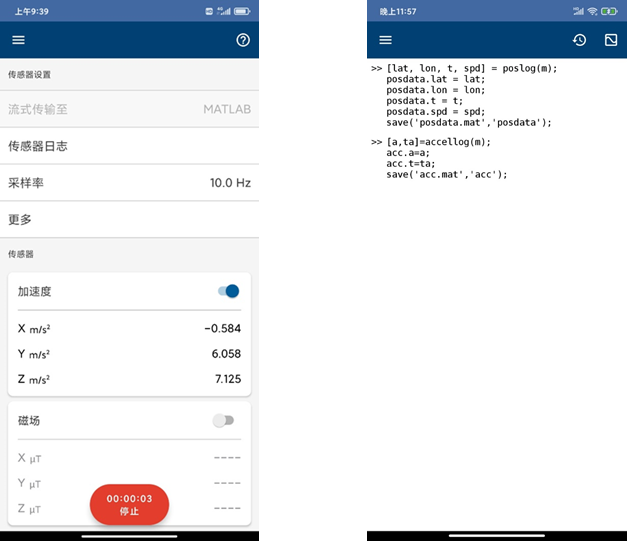Screen dimensions: 627x541
Task: Open the 更多 more settings row
Action: click(x=130, y=220)
